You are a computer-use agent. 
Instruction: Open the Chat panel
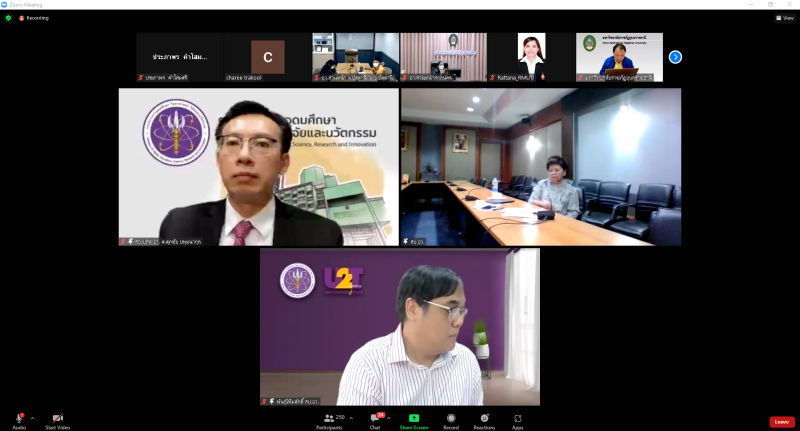[x=375, y=418]
